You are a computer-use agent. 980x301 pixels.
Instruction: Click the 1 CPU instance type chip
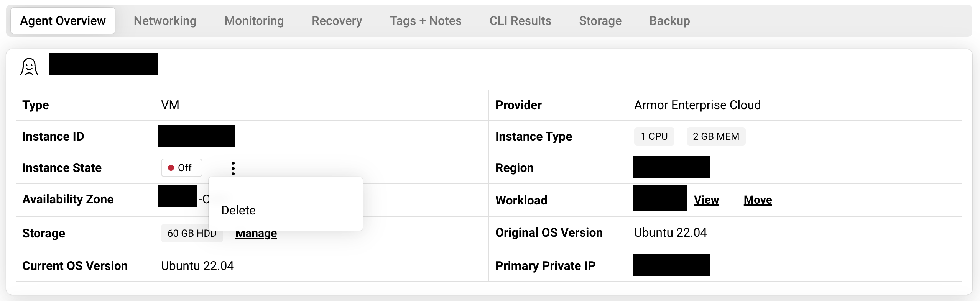654,136
